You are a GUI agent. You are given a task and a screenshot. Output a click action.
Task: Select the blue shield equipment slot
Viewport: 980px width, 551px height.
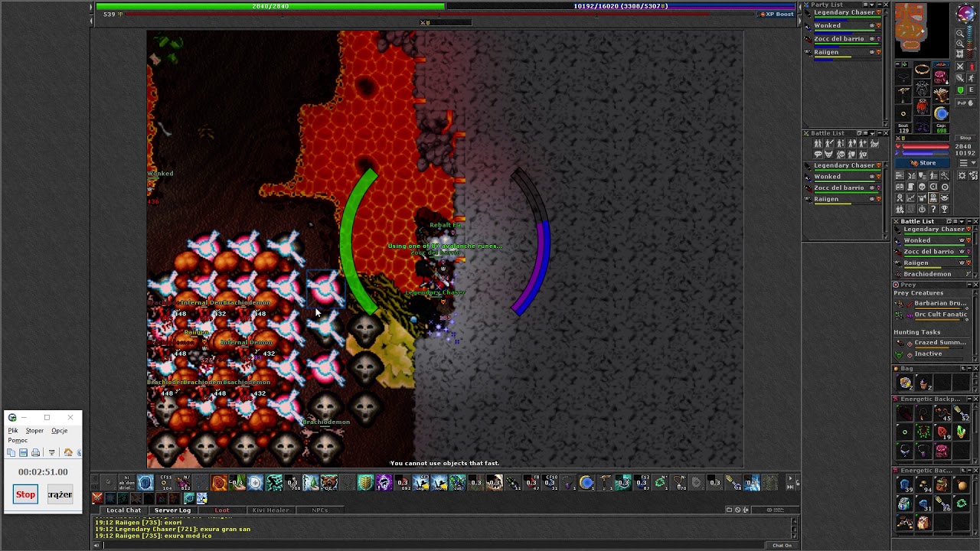coord(941,114)
